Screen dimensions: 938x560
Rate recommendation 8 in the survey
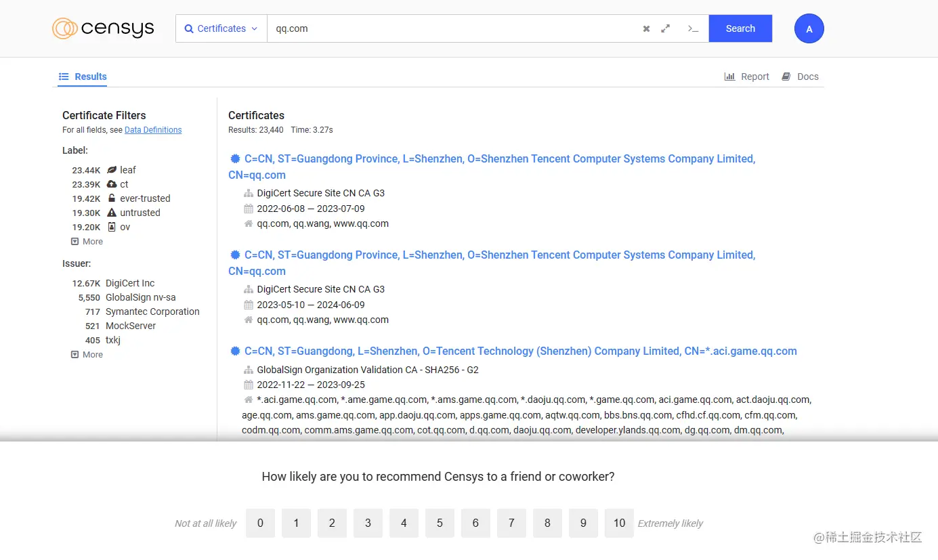coord(547,523)
